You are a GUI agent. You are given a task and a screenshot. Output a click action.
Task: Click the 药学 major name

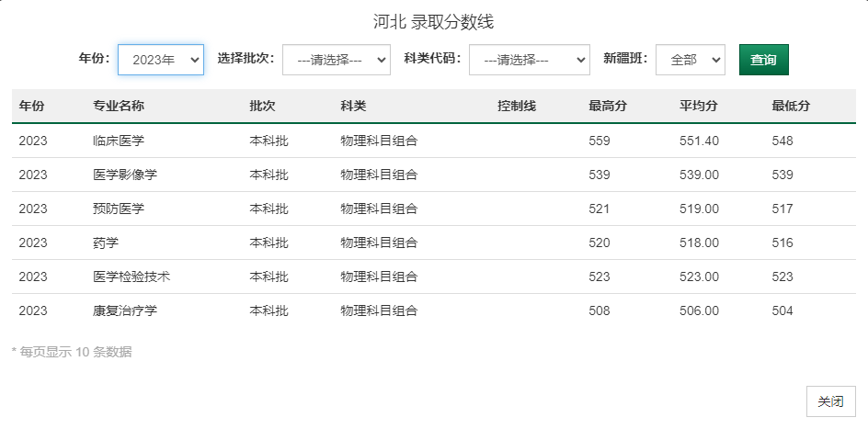point(106,243)
